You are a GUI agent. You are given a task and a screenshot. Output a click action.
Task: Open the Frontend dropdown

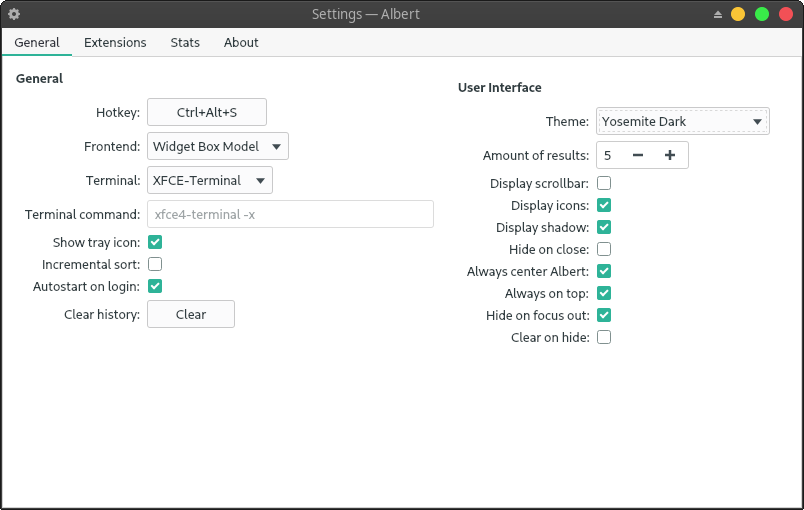click(x=218, y=146)
